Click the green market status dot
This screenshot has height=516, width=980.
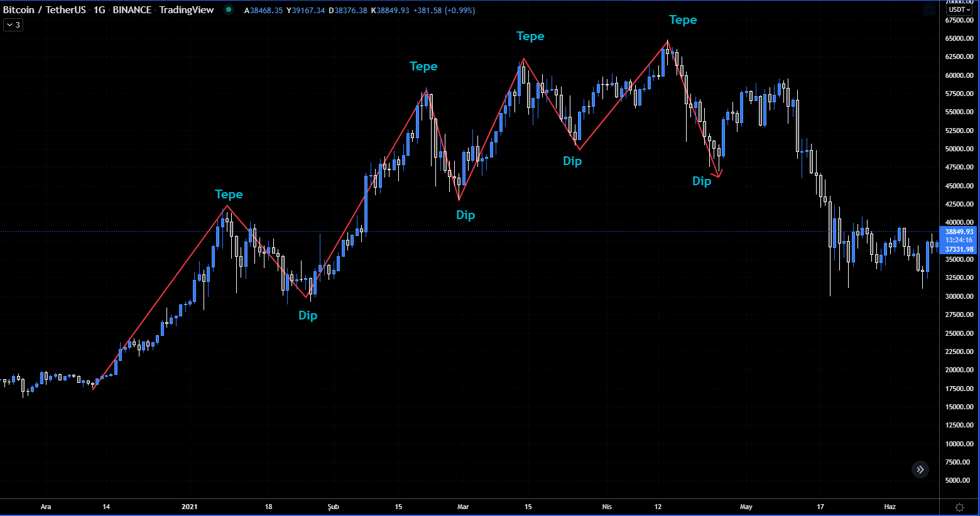click(x=229, y=9)
